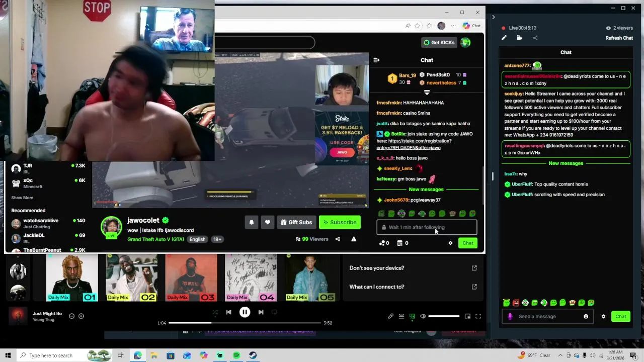The image size is (644, 362).
Task: Click the notification bell on jawocolet's channel
Action: 251,222
